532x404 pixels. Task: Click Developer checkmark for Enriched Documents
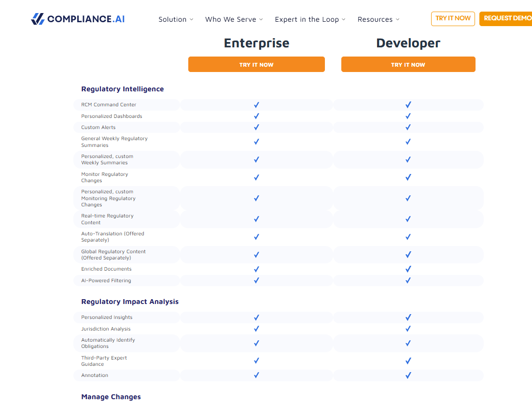click(x=408, y=269)
